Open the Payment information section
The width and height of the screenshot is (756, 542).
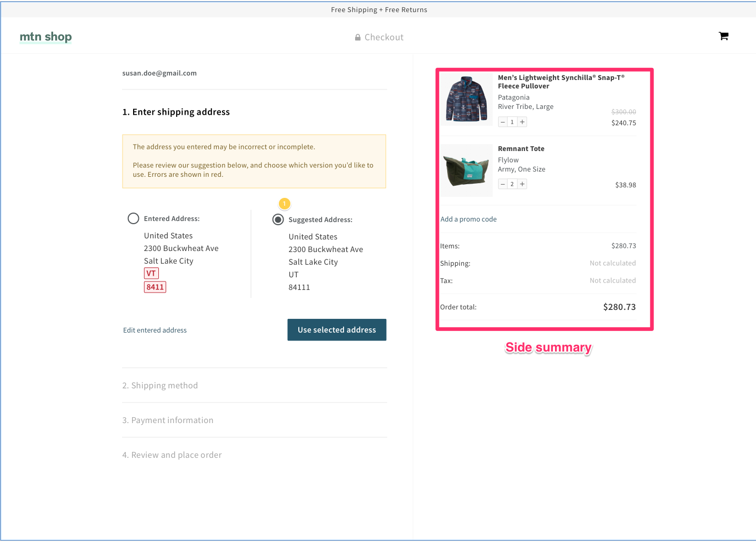click(167, 420)
